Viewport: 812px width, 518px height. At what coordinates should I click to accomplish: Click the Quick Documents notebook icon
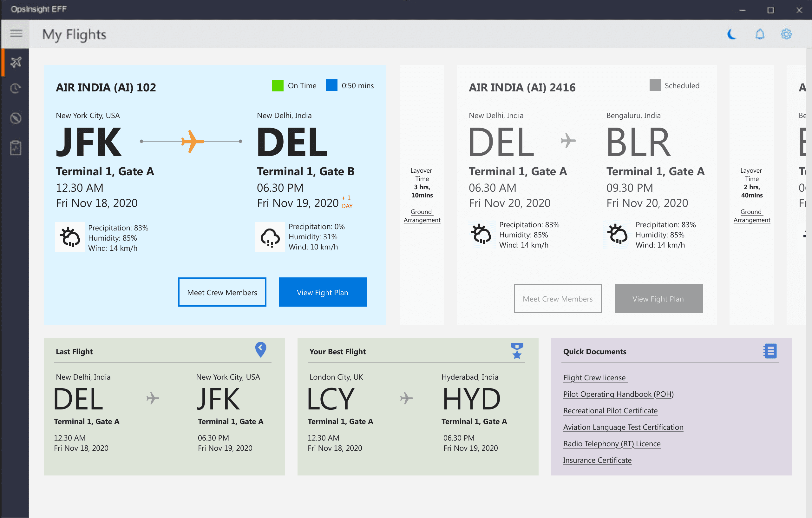pyautogui.click(x=770, y=351)
